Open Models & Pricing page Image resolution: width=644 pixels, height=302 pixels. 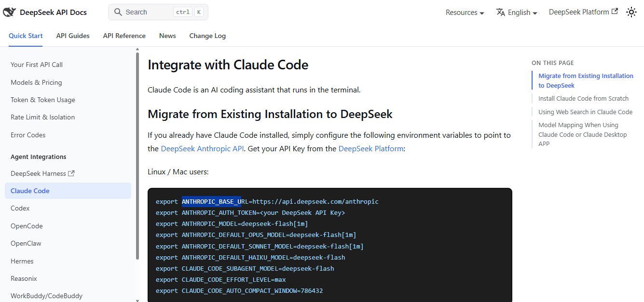coord(36,82)
